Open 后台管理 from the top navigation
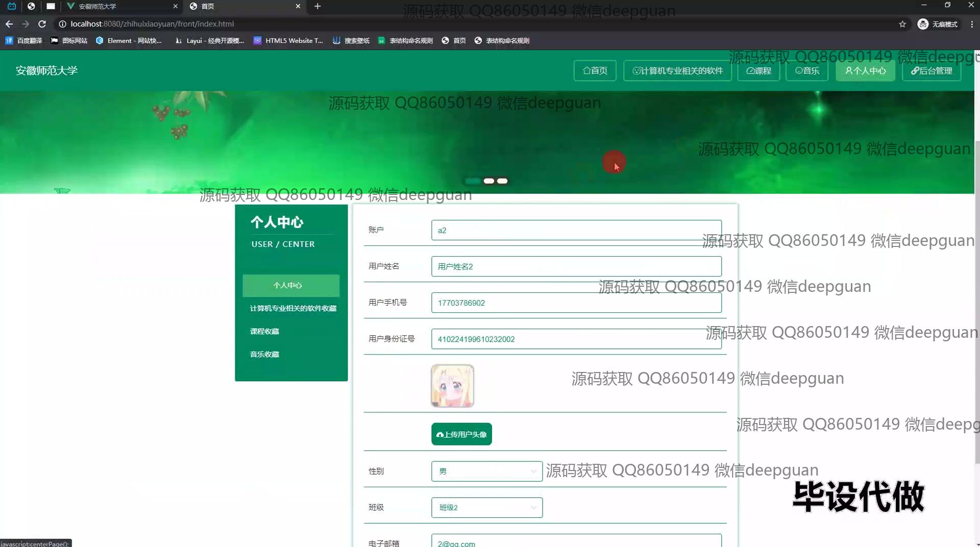Screen dimensions: 980x547 click(x=932, y=70)
